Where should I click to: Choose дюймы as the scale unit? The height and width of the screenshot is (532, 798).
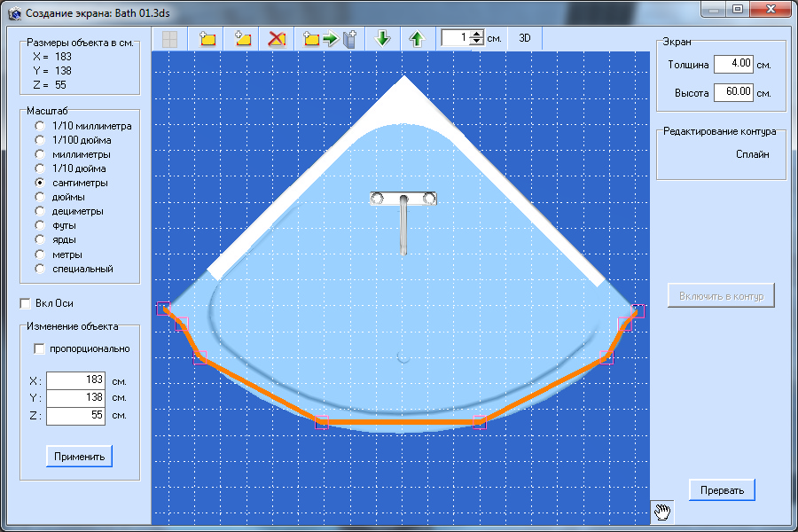tap(40, 197)
